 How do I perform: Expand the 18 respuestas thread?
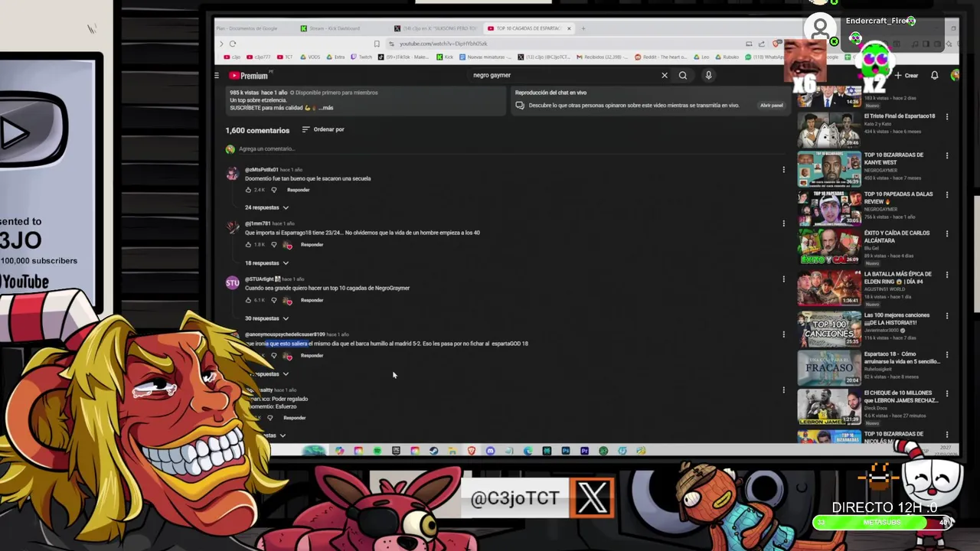266,262
